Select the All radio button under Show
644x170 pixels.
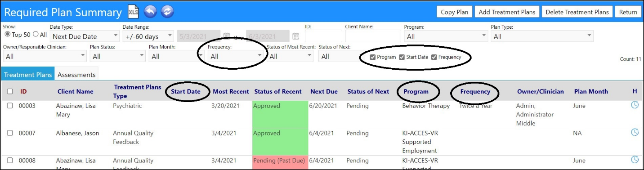click(x=36, y=34)
